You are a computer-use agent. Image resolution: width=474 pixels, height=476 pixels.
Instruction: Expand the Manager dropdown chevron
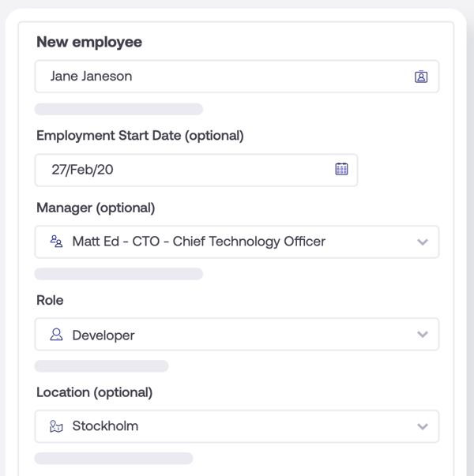423,242
